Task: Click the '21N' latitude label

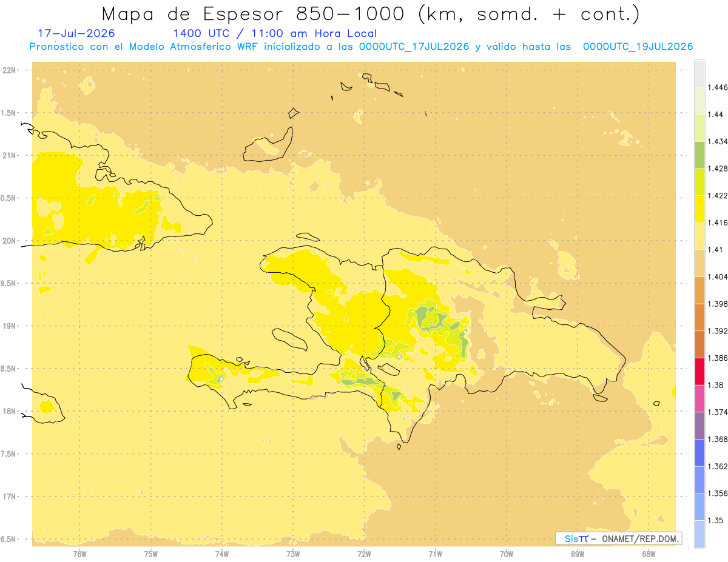Action: click(x=10, y=156)
